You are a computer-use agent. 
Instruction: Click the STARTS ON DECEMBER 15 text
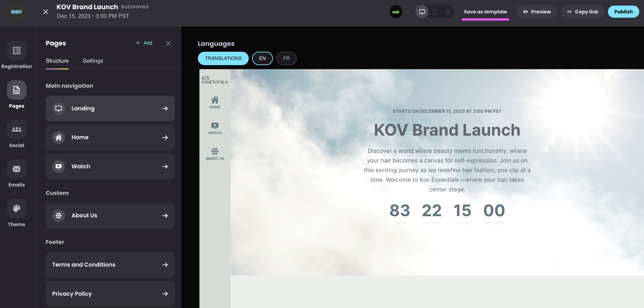click(x=447, y=111)
